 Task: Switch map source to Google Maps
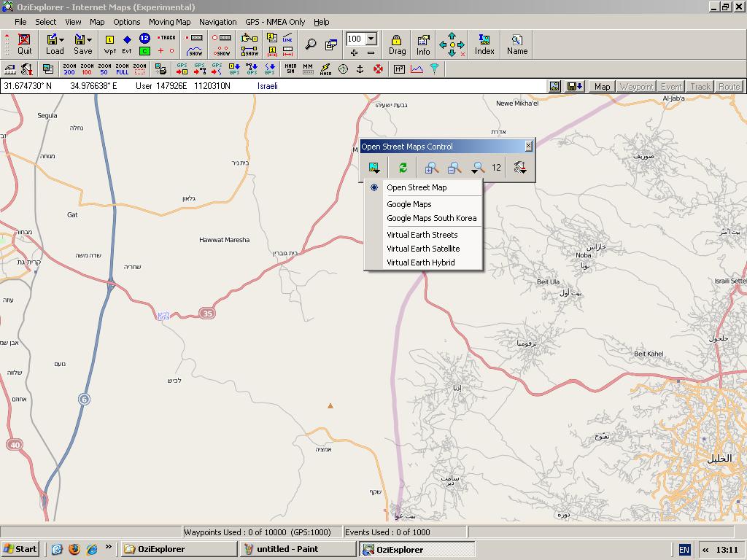point(409,204)
